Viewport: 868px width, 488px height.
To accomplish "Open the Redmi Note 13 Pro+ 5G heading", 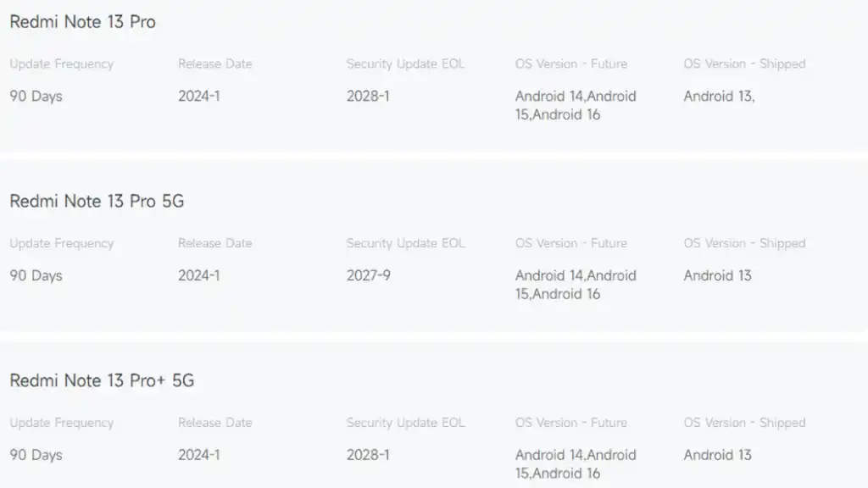I will [102, 381].
